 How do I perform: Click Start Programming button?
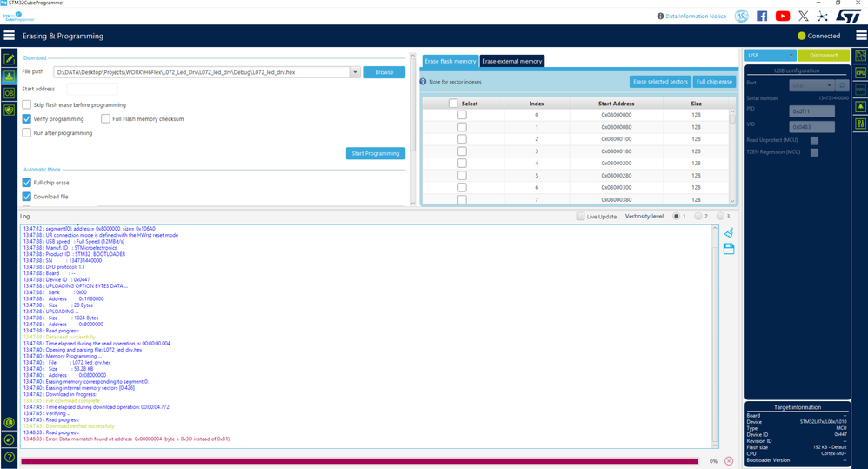pyautogui.click(x=376, y=153)
